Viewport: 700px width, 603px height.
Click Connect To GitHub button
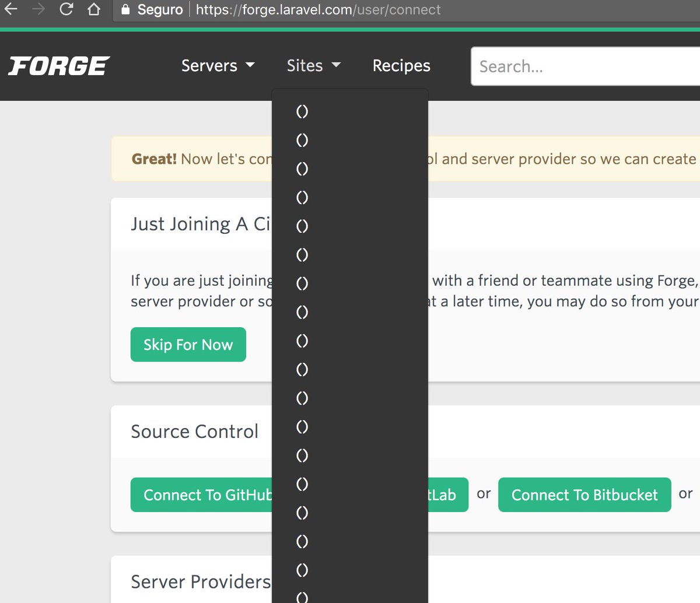click(201, 495)
